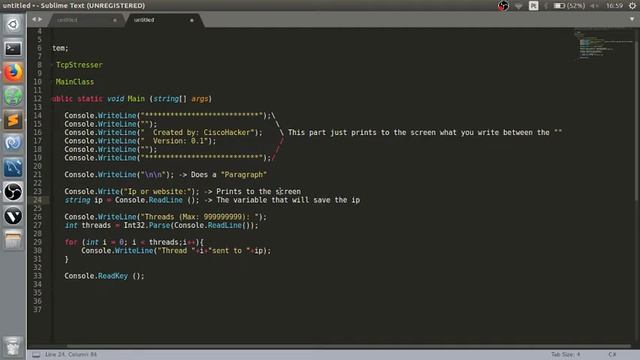
Task: Click the comment 'Does a "Paragraph"'
Action: tap(229, 175)
